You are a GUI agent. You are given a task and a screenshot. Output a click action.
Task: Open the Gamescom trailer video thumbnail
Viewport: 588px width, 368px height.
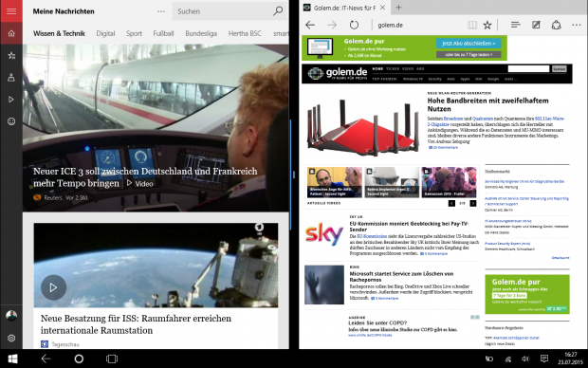(x=449, y=182)
